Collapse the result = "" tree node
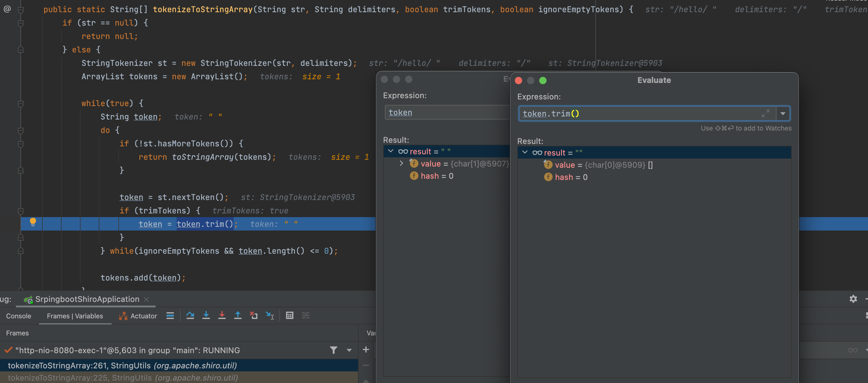The width and height of the screenshot is (868, 383). coord(525,152)
